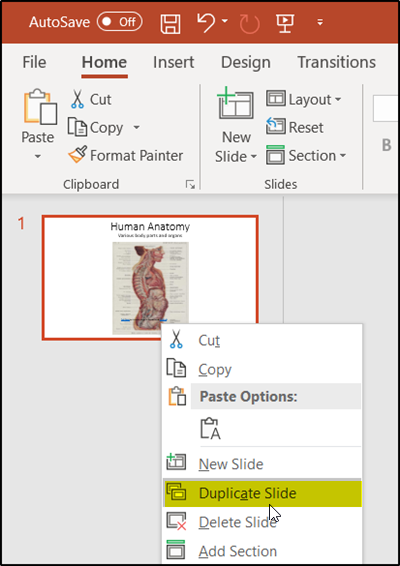Add a New Slide from ribbon
Image resolution: width=400 pixels, height=566 pixels.
click(x=236, y=104)
